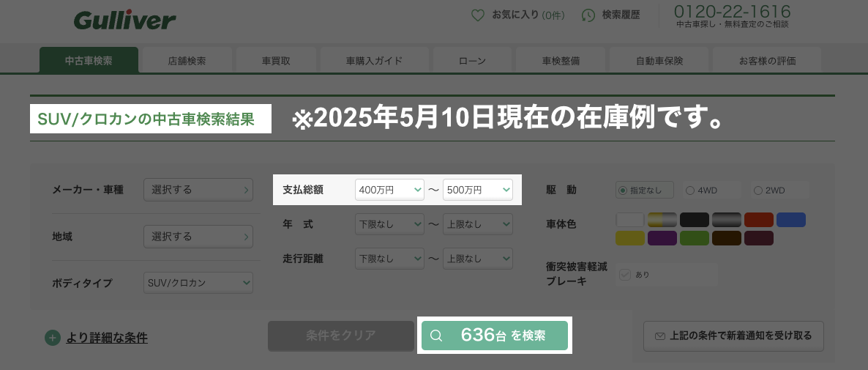Open the お客様の評価 tab
Image resolution: width=868 pixels, height=370 pixels.
[767, 60]
